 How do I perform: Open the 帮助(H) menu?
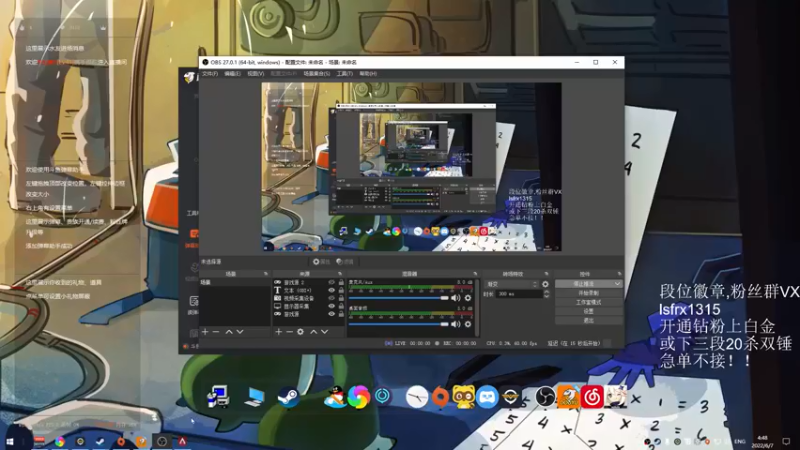[368, 74]
